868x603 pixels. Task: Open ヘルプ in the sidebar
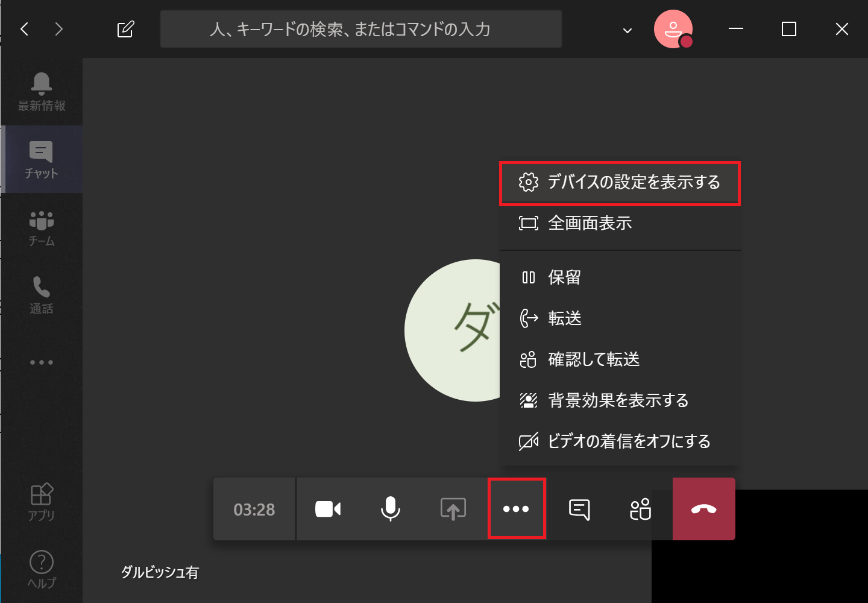pos(42,569)
